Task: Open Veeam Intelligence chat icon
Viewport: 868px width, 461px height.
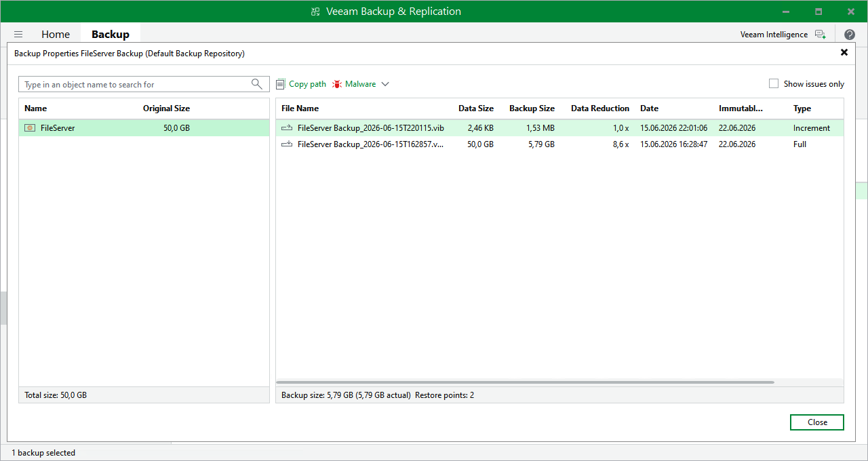Action: 820,35
